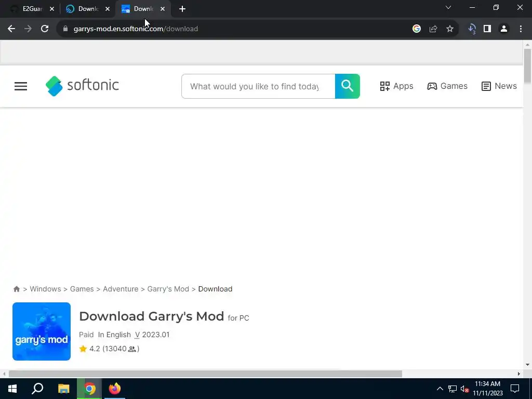Go to Games breadcrumb link

coord(82,289)
